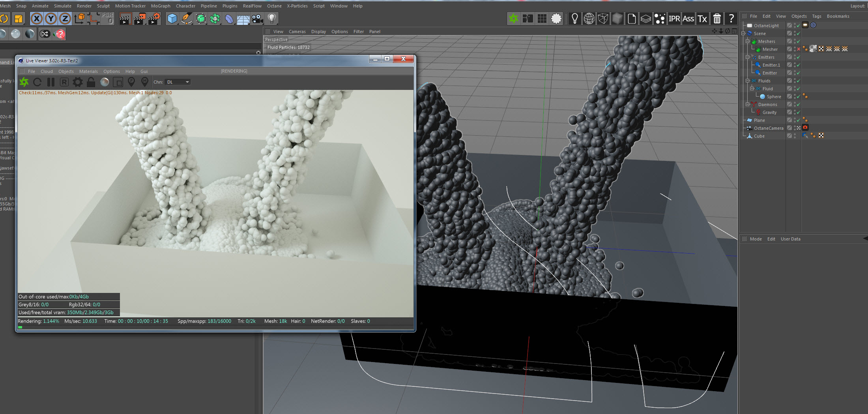This screenshot has height=414, width=868.
Task: Collapse the Daemons group in object tree
Action: [747, 104]
